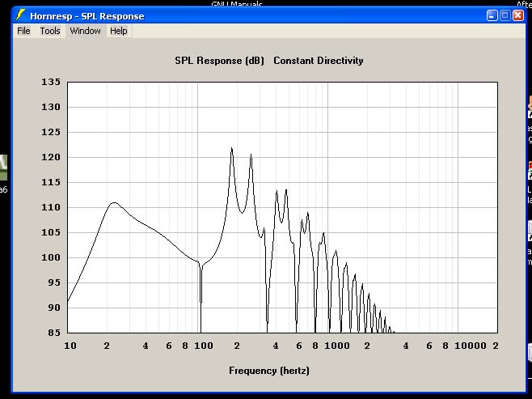The width and height of the screenshot is (532, 399).
Task: Click the 85 value on vertical axis
Action: (54, 333)
